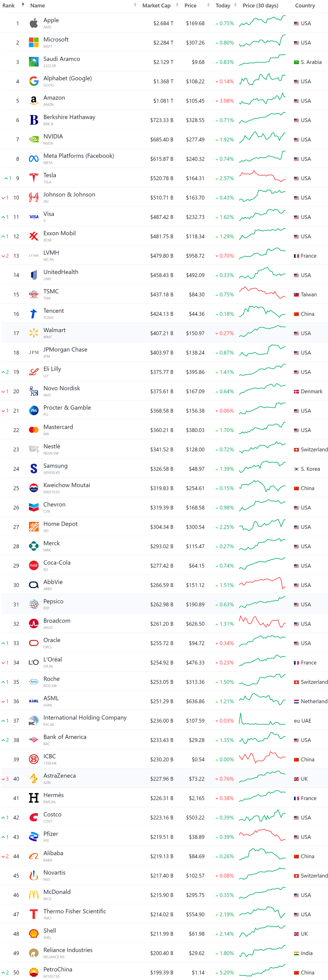Click the Home Depot logo
Image resolution: width=328 pixels, height=980 pixels.
[x=34, y=527]
